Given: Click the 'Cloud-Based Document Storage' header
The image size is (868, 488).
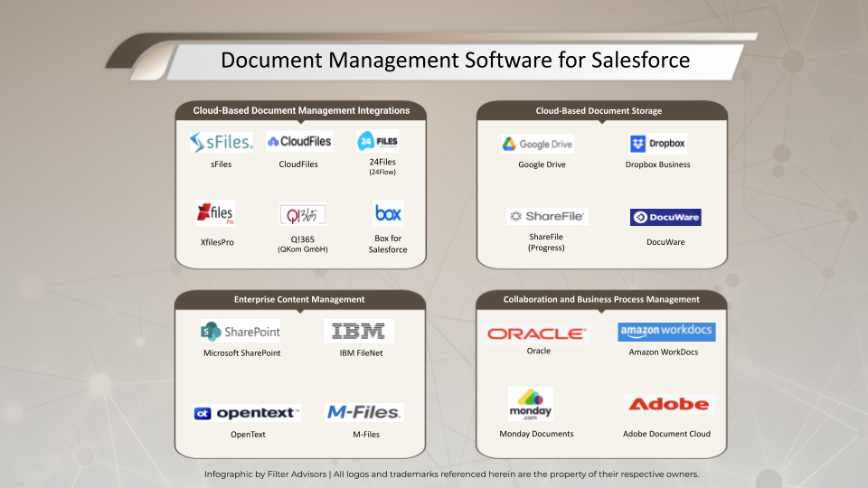Looking at the screenshot, I should coord(599,110).
